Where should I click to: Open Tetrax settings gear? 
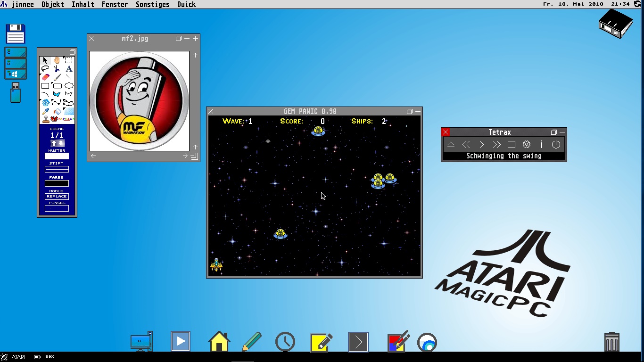pyautogui.click(x=527, y=145)
